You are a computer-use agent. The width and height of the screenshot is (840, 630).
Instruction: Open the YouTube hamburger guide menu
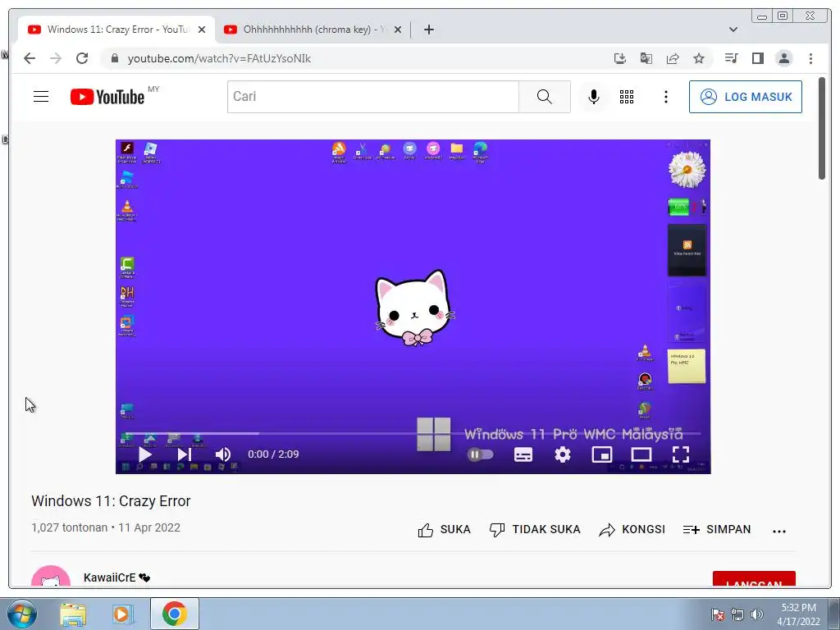[x=41, y=97]
